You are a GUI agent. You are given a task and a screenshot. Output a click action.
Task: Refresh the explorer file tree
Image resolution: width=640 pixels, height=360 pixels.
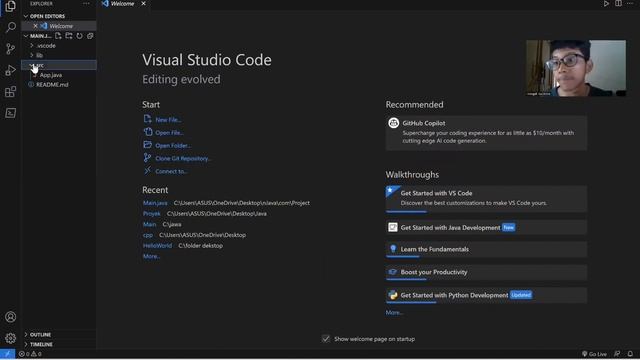pos(80,36)
